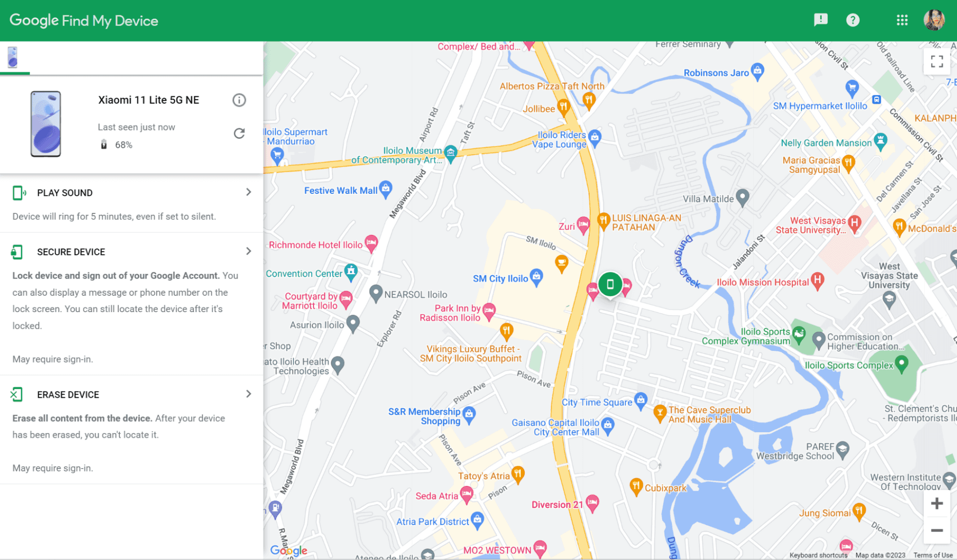Image resolution: width=957 pixels, height=560 pixels.
Task: Select the Xiaomi device tab thumbnail
Action: click(x=13, y=57)
